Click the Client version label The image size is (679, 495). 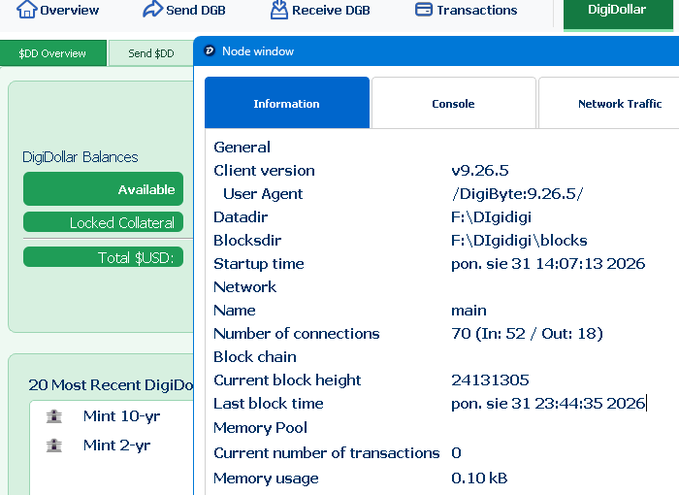[x=264, y=171]
